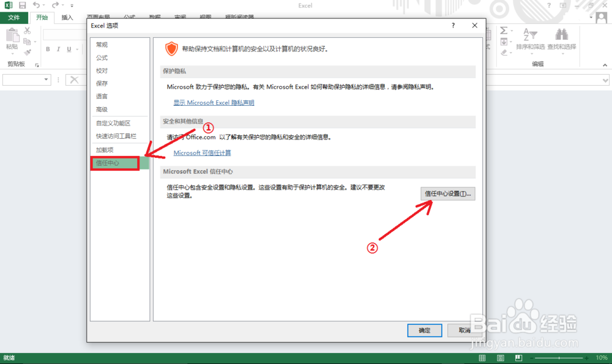Viewport: 612px width, 364px height.
Task: Switch to the 开始 (Home) ribbon tab
Action: pyautogui.click(x=42, y=18)
